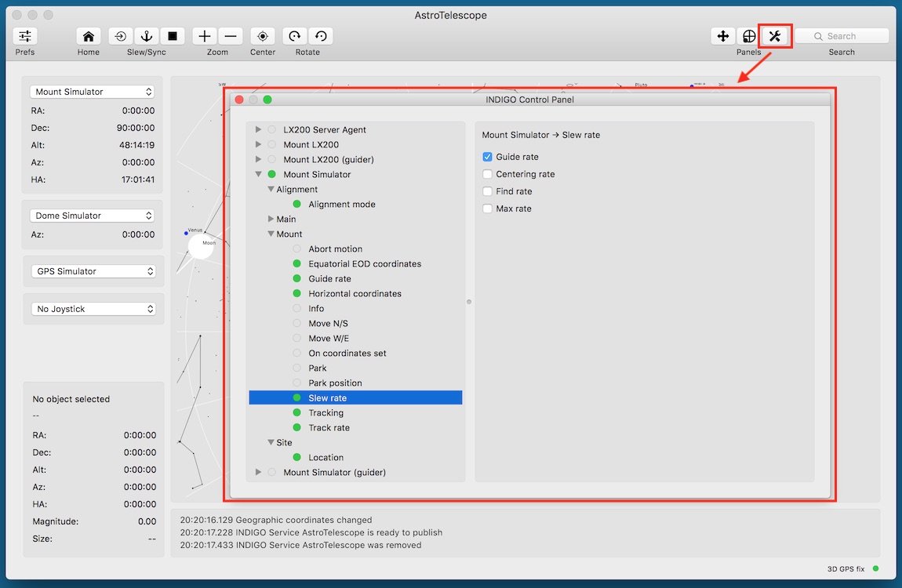Viewport: 902px width, 588px height.
Task: Expand the Main group
Action: pyautogui.click(x=271, y=219)
